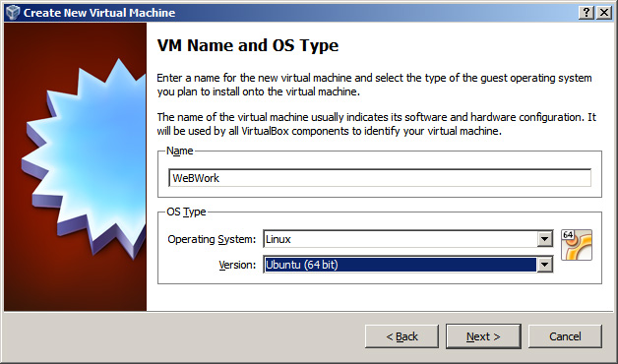Click the Operating System label

(212, 239)
